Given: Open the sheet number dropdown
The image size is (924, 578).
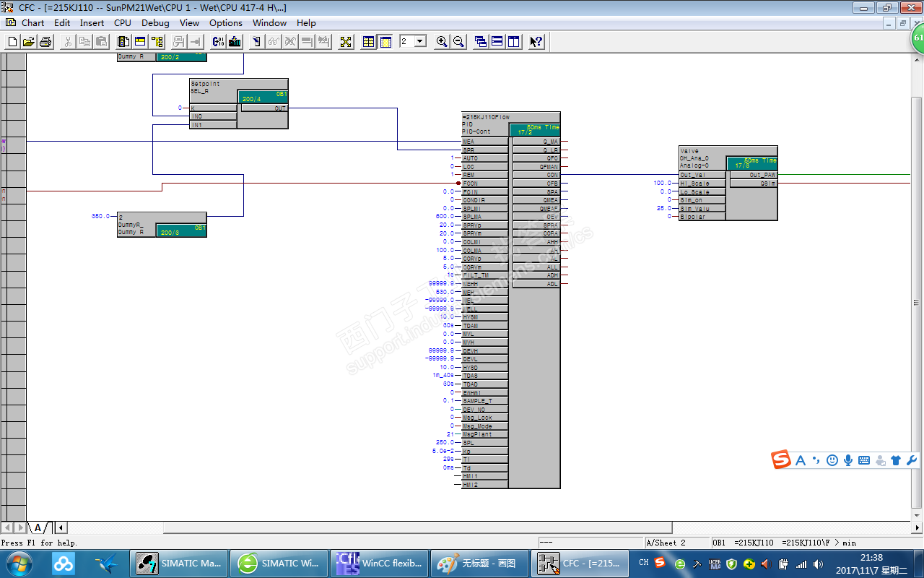Looking at the screenshot, I should click(420, 42).
